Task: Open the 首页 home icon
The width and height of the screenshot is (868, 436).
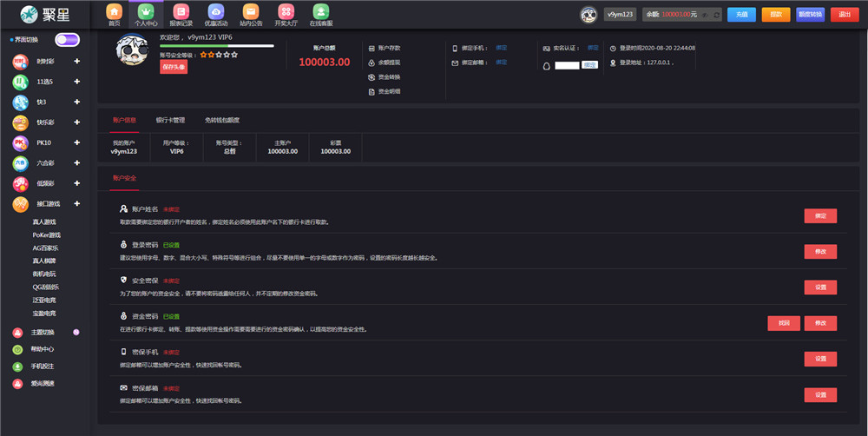Action: 114,12
